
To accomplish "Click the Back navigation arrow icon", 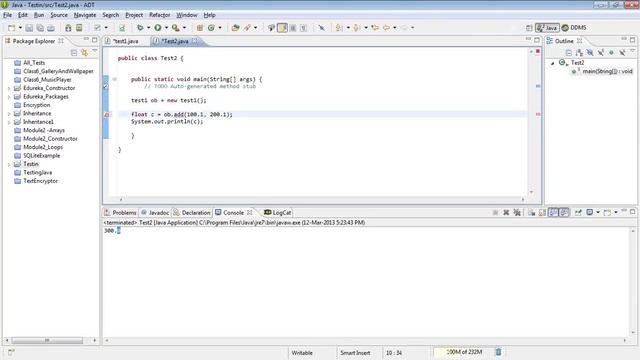I will (386, 28).
